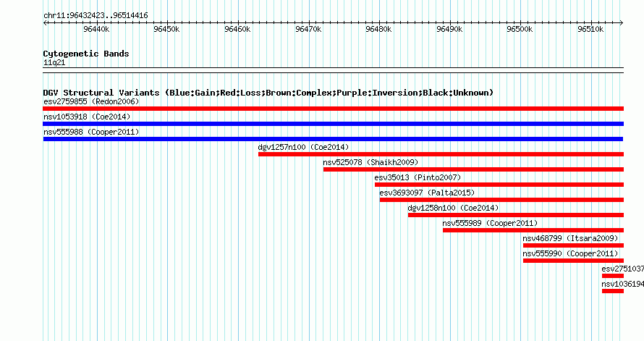The width and height of the screenshot is (644, 341).
Task: Select the red nsv555989 bar
Action: [533, 230]
